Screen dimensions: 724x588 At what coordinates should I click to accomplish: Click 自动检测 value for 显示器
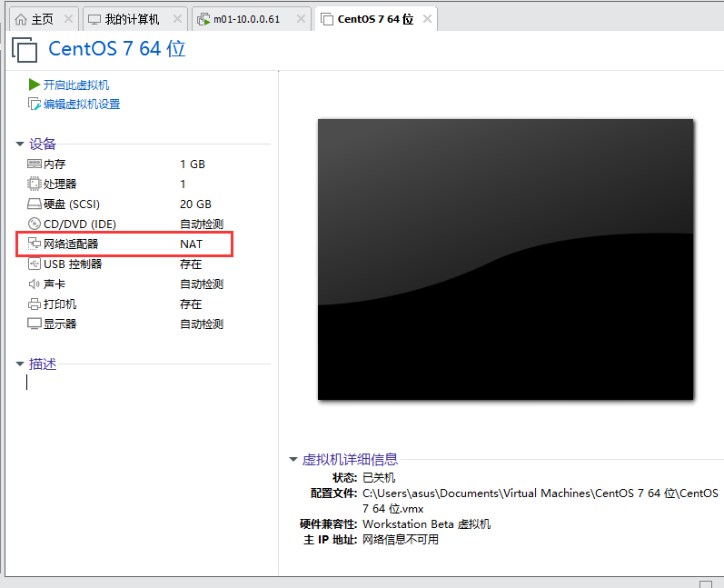tap(202, 324)
